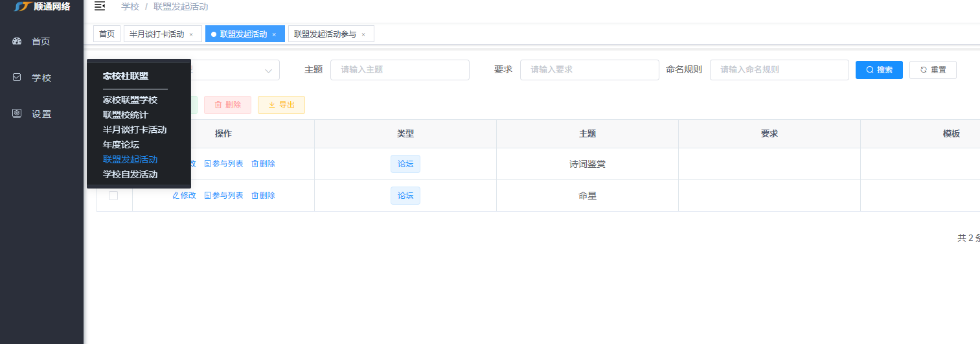
Task: Click the 首页 dashboard icon in sidebar
Action: (x=17, y=41)
